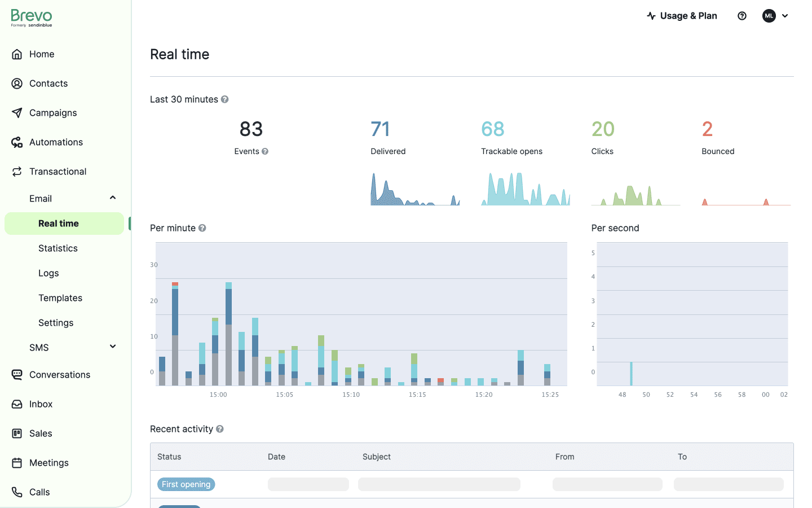This screenshot has width=812, height=508.
Task: Open Campaigns from the sidebar
Action: pos(16,112)
